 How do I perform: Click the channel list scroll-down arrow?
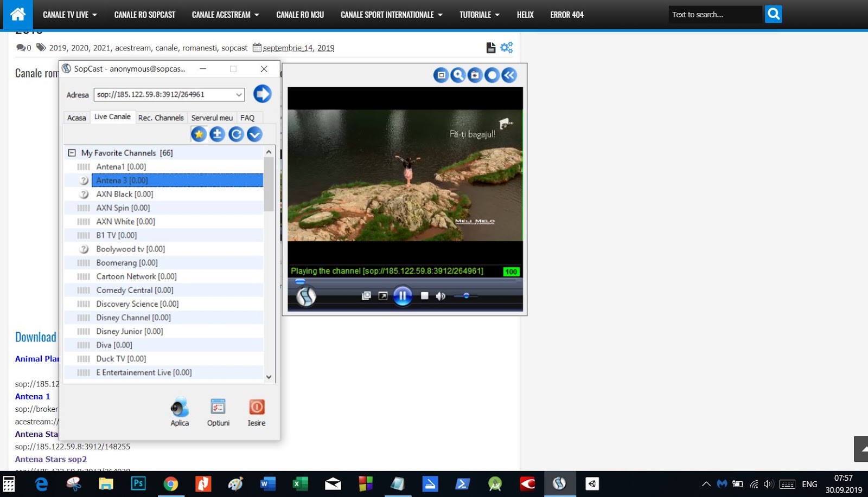coord(269,377)
